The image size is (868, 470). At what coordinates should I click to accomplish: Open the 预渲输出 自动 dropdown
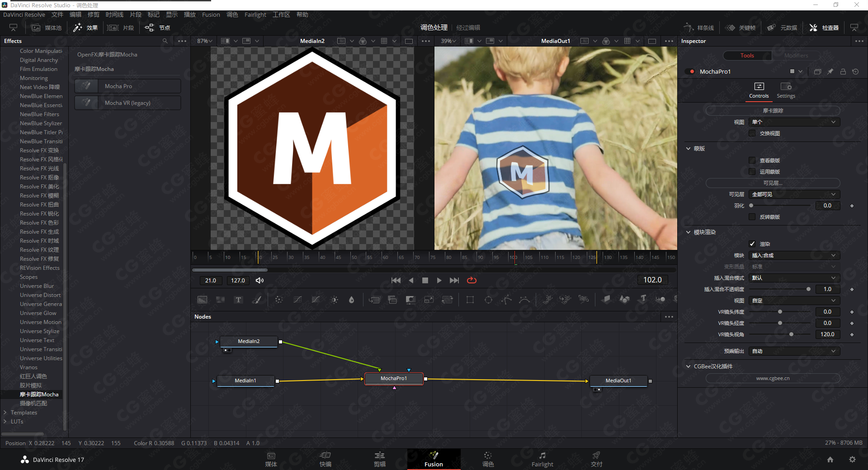794,351
